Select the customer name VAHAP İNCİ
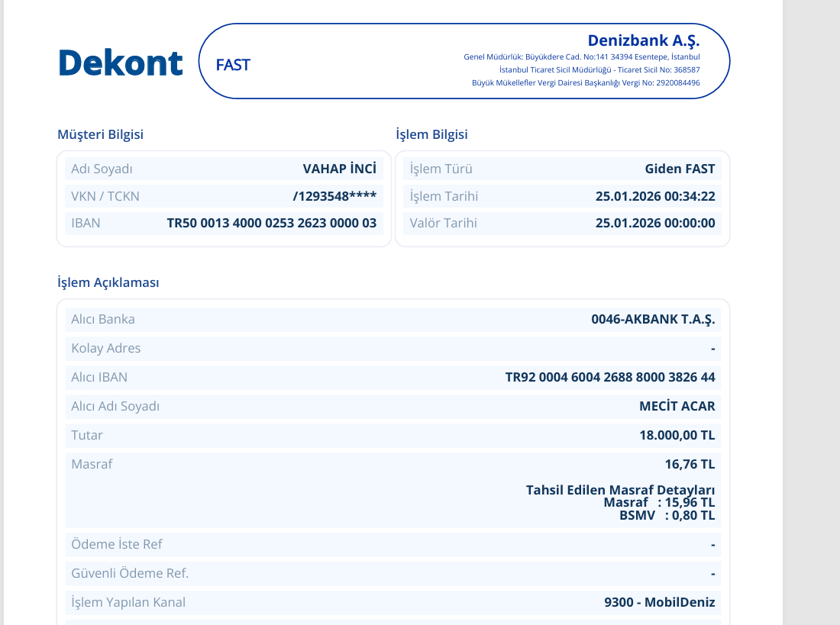The image size is (840, 625). pyautogui.click(x=340, y=169)
